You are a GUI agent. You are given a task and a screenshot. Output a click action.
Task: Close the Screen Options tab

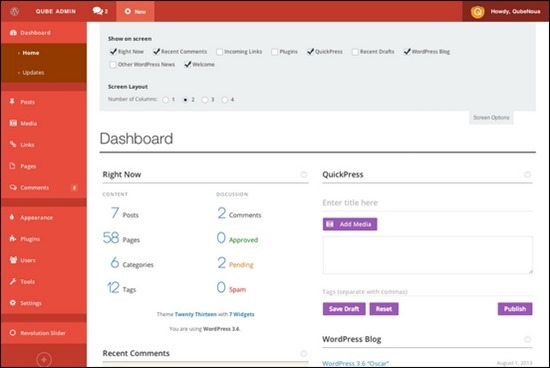click(x=491, y=118)
